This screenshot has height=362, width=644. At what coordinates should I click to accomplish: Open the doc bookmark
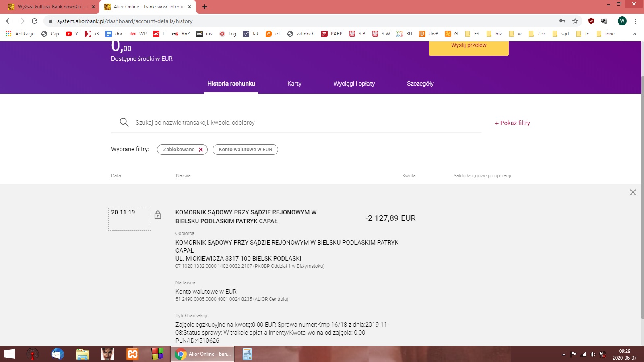(x=114, y=34)
